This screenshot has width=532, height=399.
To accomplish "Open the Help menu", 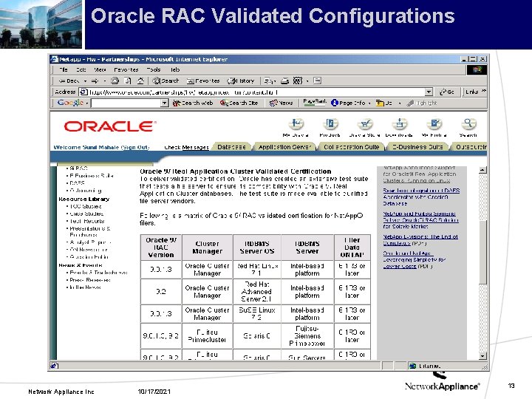I will (x=175, y=69).
